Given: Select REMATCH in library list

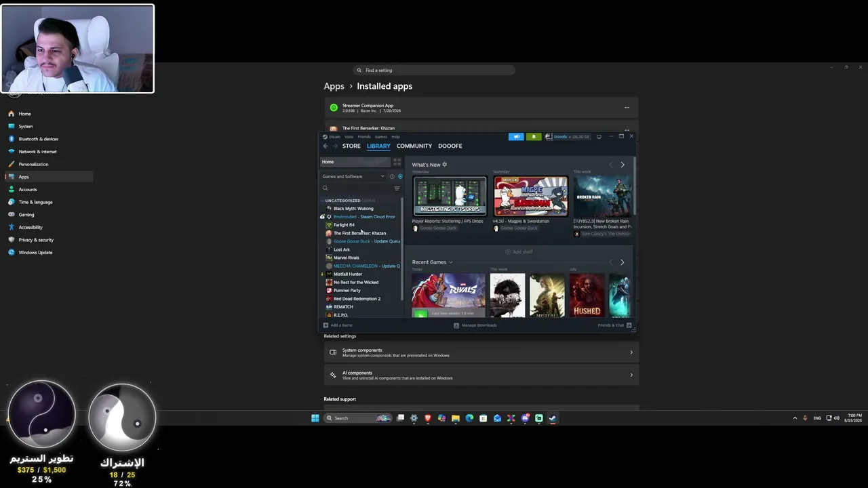Looking at the screenshot, I should (343, 307).
